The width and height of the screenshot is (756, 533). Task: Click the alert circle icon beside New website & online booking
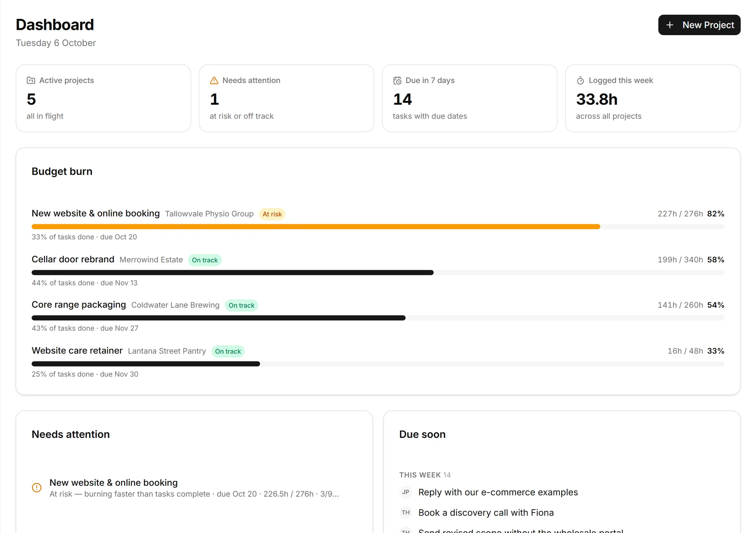tap(37, 488)
